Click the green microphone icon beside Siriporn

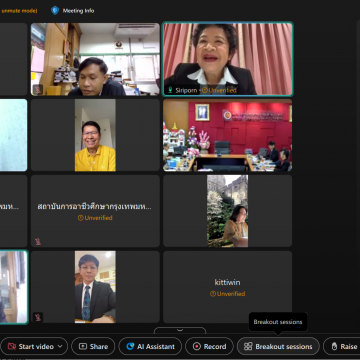pos(170,90)
